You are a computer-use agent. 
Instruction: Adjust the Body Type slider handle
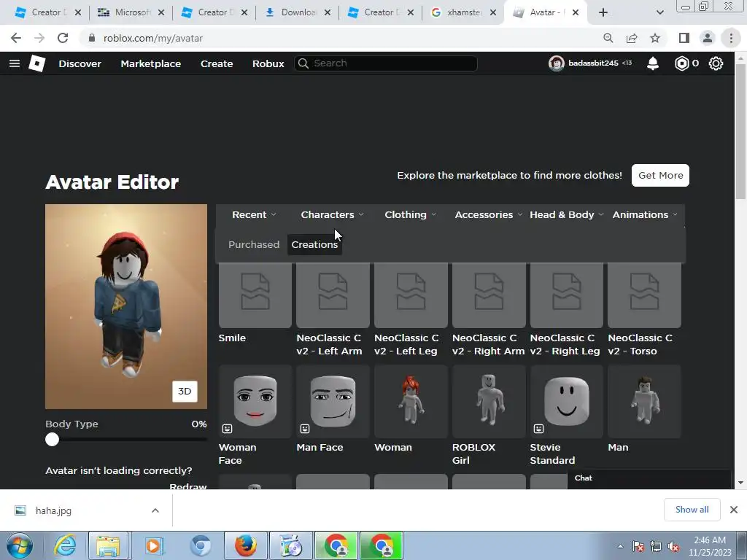tap(53, 440)
